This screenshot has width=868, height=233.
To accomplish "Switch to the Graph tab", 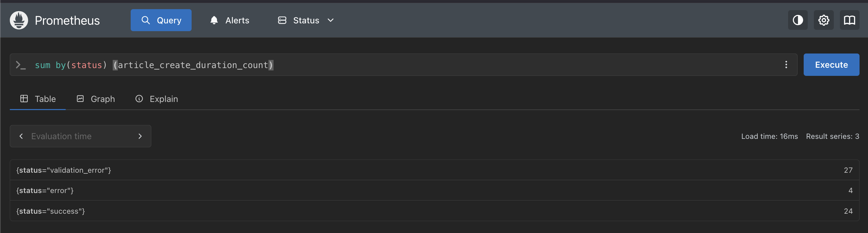I will (x=96, y=99).
